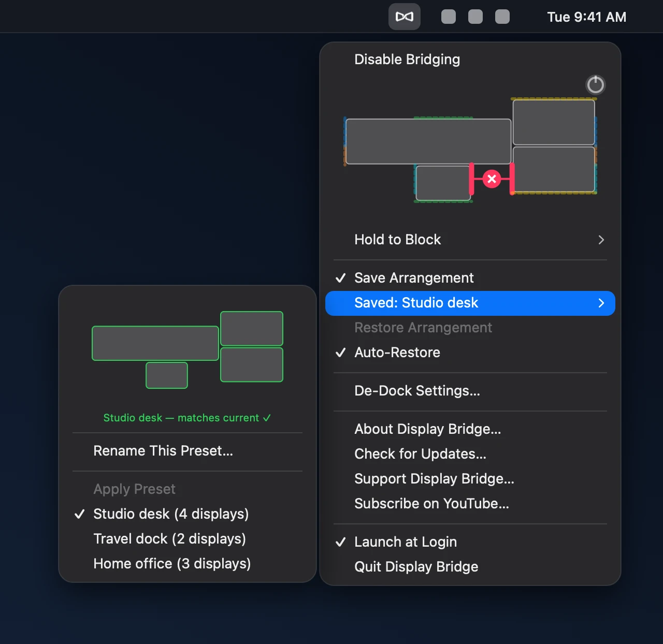Click the menu bar clock Tue 9:41 AM
The image size is (663, 644).
[587, 17]
